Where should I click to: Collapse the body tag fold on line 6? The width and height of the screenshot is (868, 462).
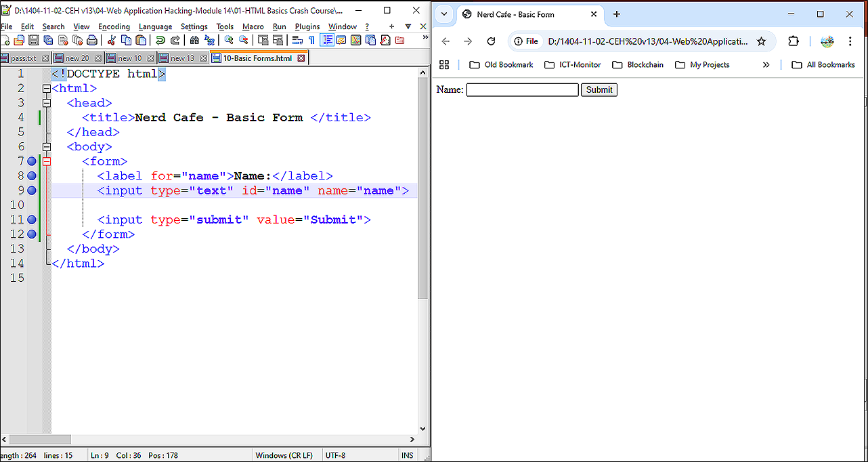[x=47, y=146]
